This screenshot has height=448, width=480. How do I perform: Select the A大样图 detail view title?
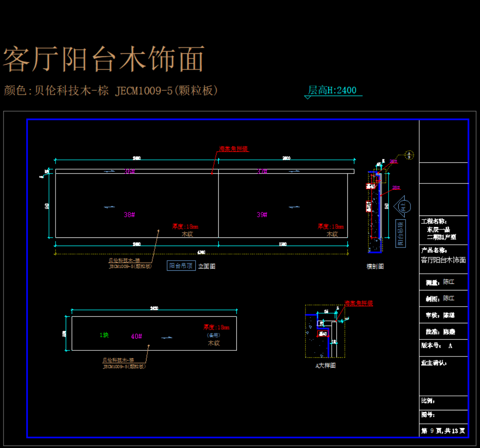coord(326,365)
